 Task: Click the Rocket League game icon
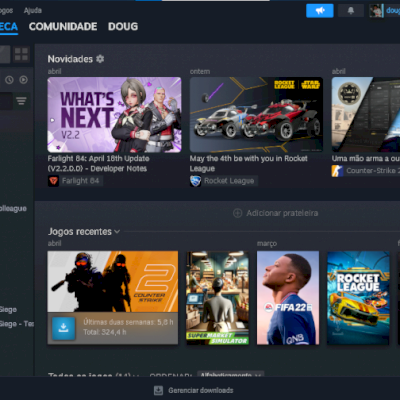[x=195, y=181]
